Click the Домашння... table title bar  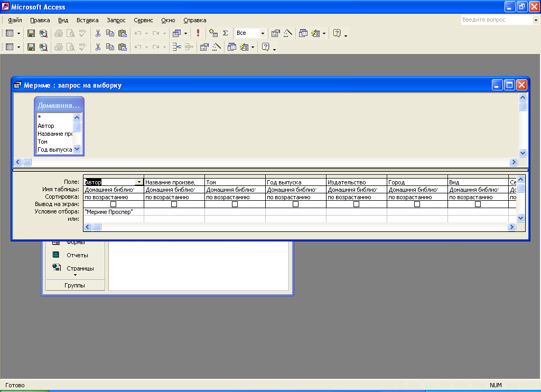(x=59, y=105)
